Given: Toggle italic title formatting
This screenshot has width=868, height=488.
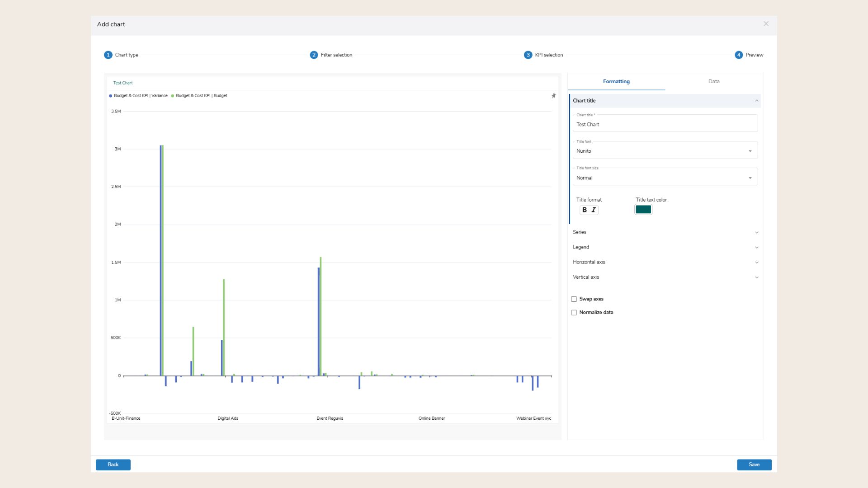Looking at the screenshot, I should pos(594,210).
